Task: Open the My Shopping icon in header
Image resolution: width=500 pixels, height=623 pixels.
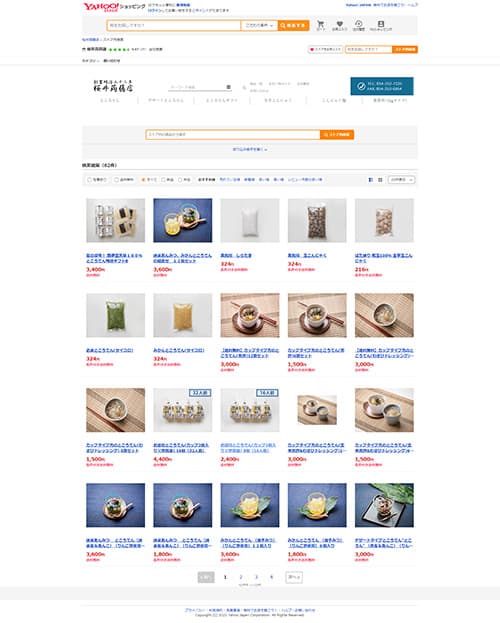Action: coord(381,25)
